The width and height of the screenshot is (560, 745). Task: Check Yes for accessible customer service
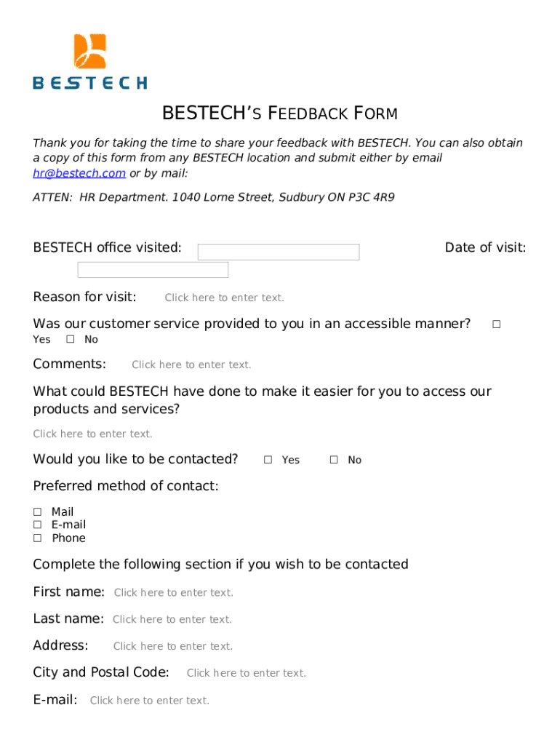tap(496, 324)
